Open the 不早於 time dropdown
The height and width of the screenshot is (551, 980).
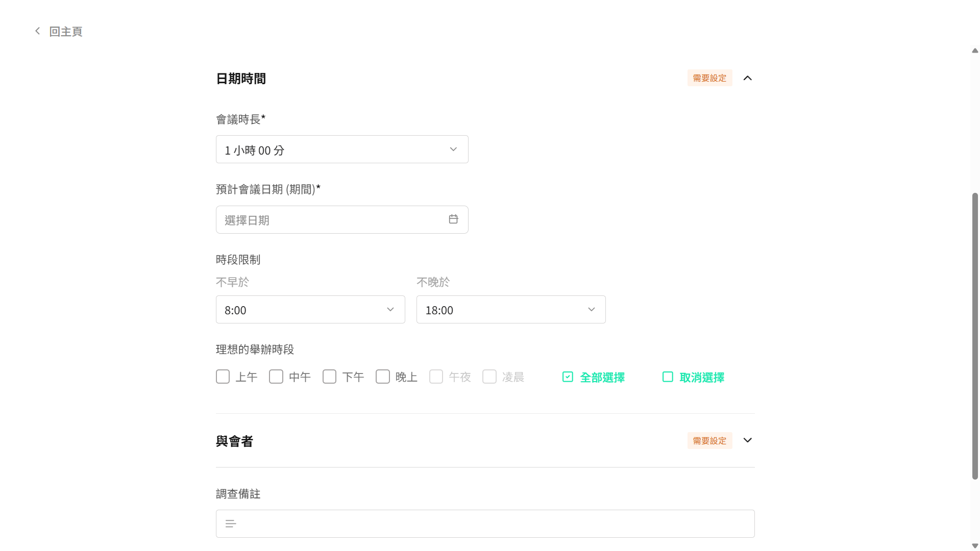[310, 310]
